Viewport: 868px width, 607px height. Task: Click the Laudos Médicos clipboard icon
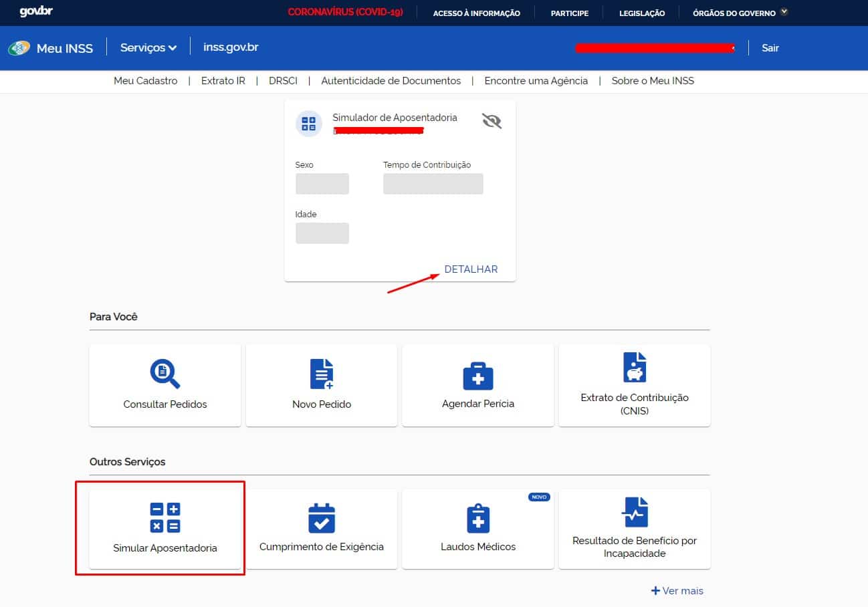[478, 518]
